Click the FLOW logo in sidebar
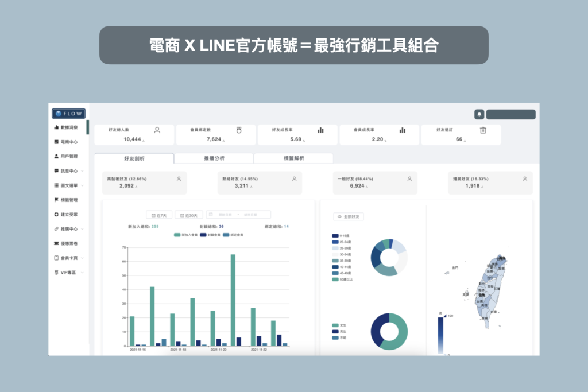 pyautogui.click(x=69, y=113)
